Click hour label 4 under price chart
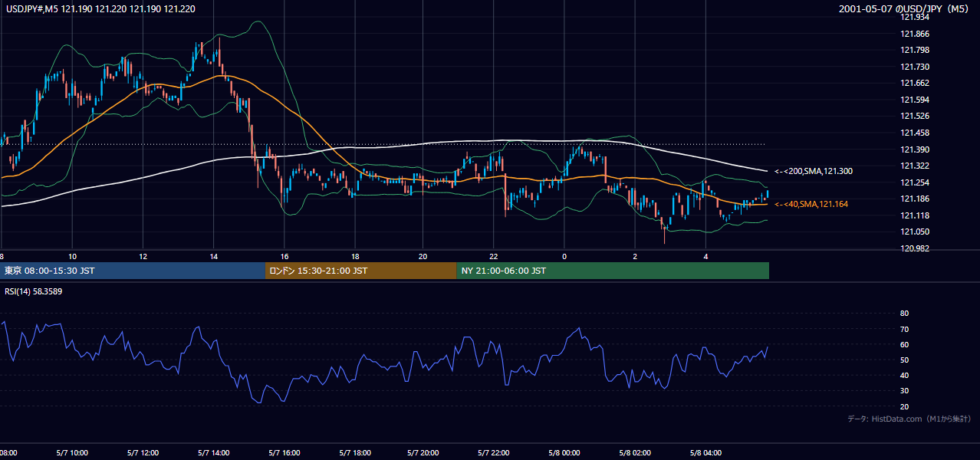The width and height of the screenshot is (980, 460). click(x=705, y=256)
